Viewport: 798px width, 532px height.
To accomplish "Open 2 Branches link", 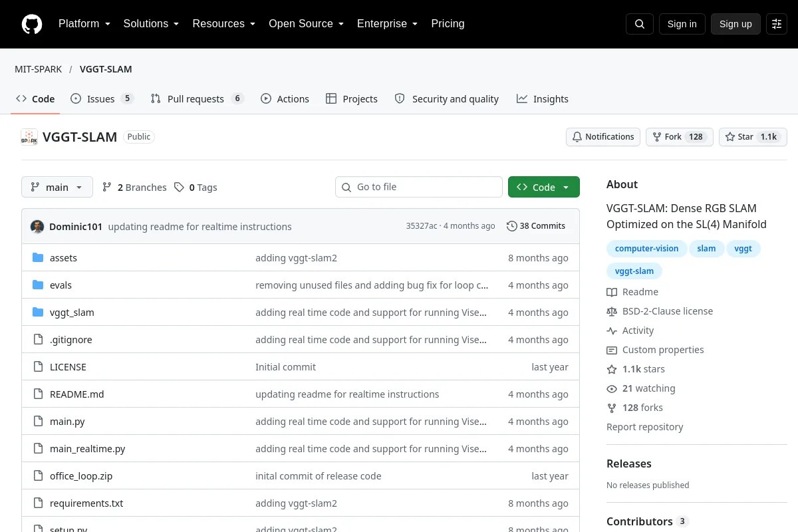I will tap(134, 188).
